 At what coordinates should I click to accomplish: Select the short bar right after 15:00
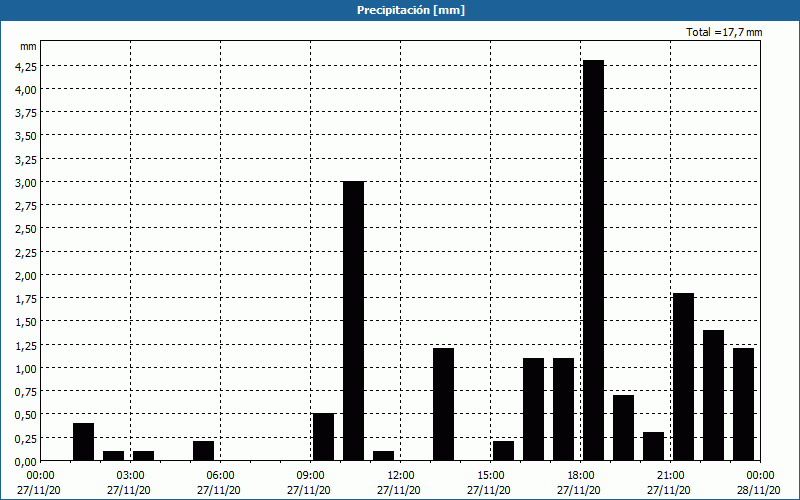pos(504,451)
